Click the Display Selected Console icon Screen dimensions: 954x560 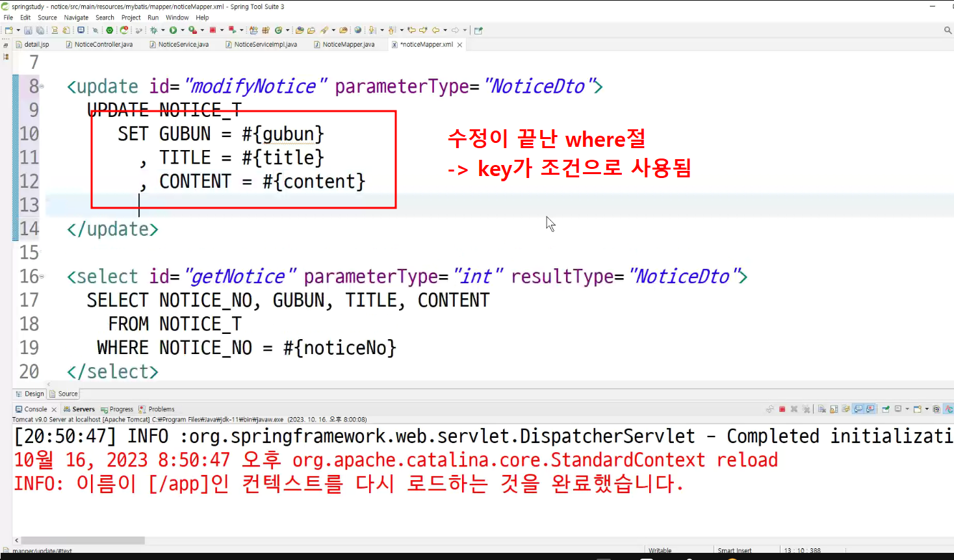tap(898, 409)
